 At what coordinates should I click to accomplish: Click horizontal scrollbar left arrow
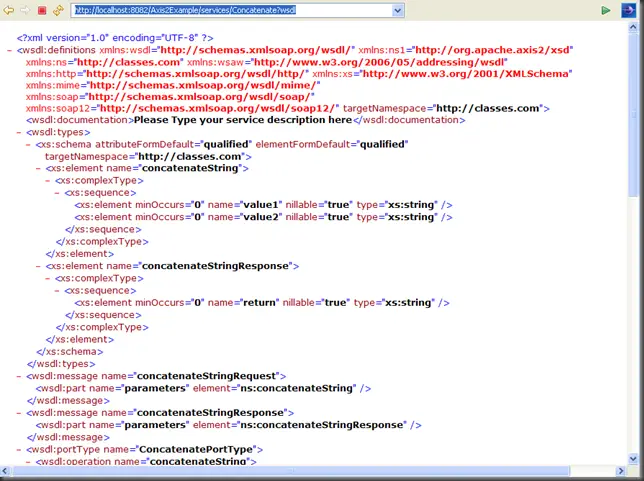point(5,471)
